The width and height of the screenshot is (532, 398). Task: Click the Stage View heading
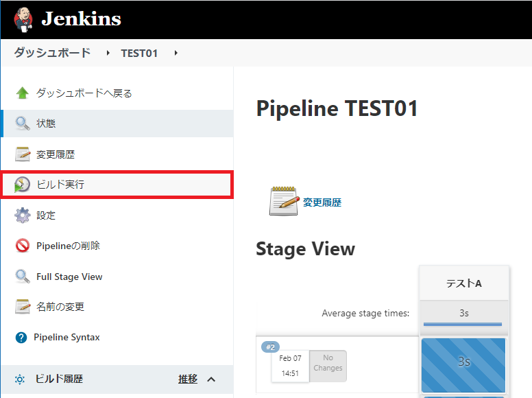[306, 249]
